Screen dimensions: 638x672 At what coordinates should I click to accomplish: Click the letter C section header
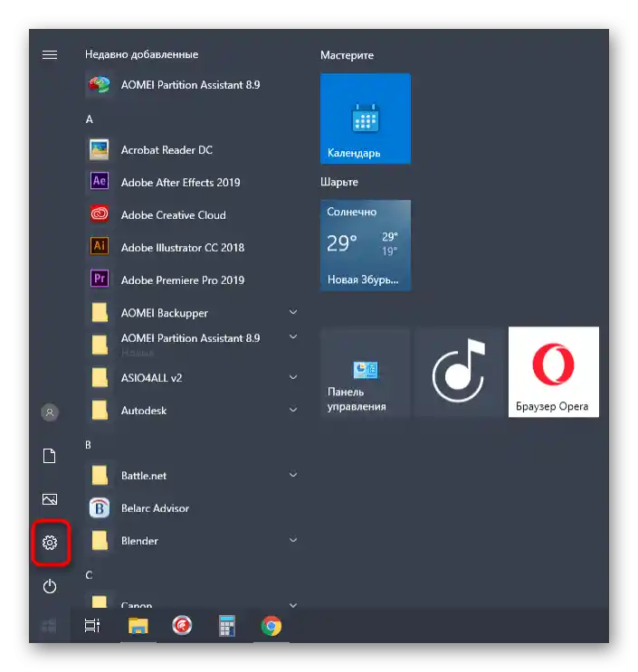click(x=89, y=575)
